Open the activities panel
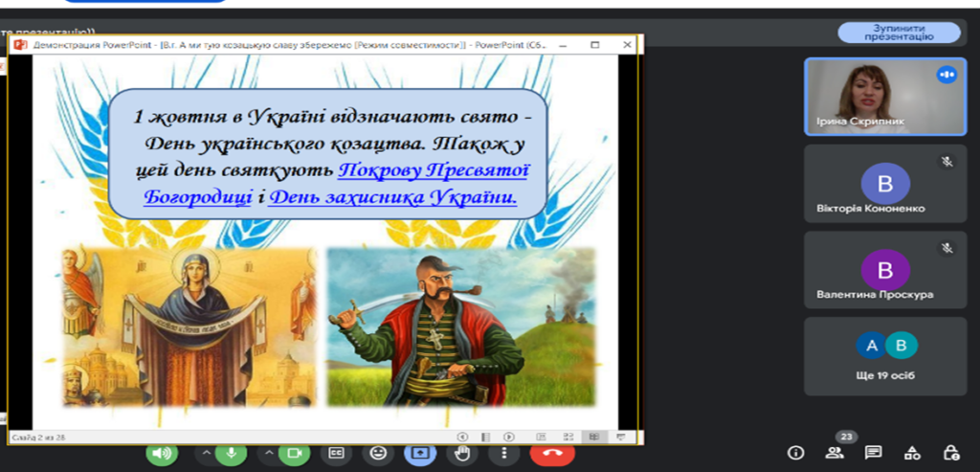Viewport: 980px width, 472px height. point(912,453)
